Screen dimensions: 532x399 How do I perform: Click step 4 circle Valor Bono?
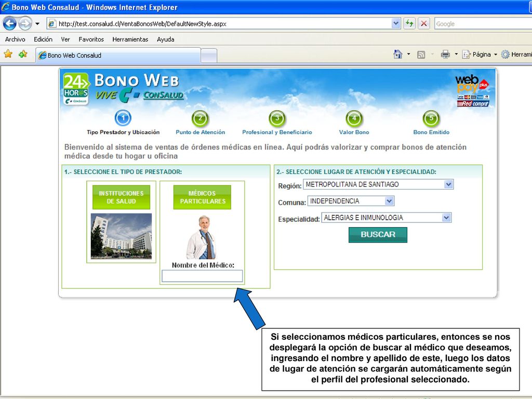pos(354,118)
